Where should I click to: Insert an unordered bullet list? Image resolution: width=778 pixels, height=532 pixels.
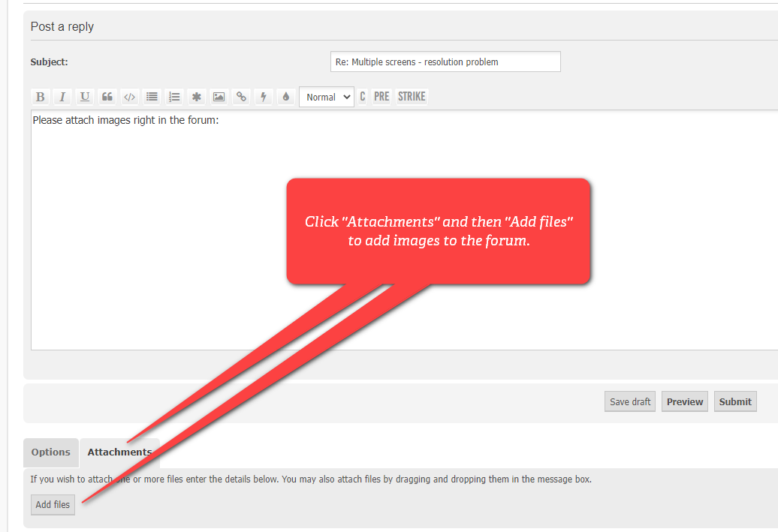click(x=152, y=97)
